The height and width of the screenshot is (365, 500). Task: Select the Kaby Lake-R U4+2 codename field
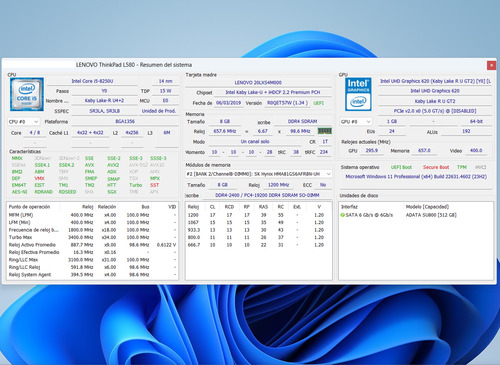pyautogui.click(x=104, y=100)
